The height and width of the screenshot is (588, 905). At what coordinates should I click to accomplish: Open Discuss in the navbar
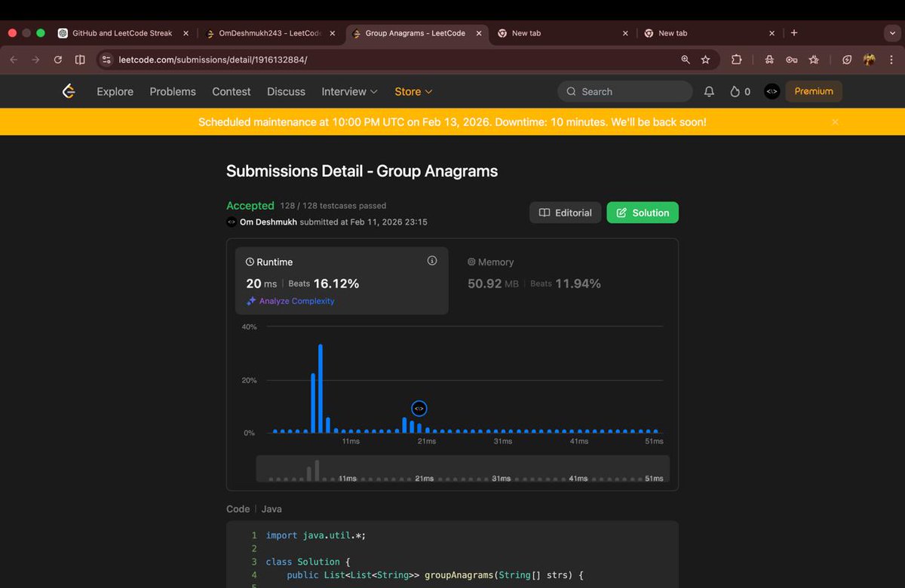click(x=286, y=91)
